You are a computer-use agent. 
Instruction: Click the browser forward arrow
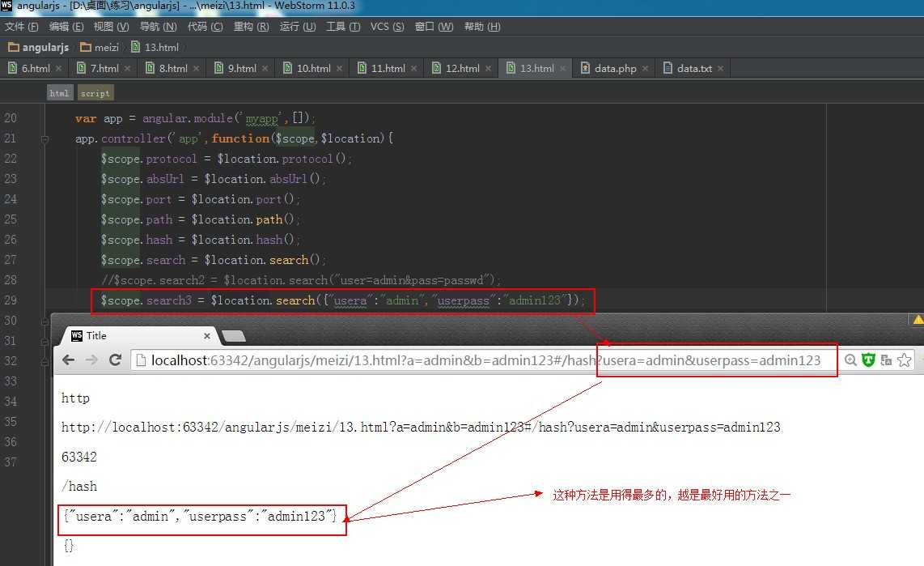click(x=91, y=360)
